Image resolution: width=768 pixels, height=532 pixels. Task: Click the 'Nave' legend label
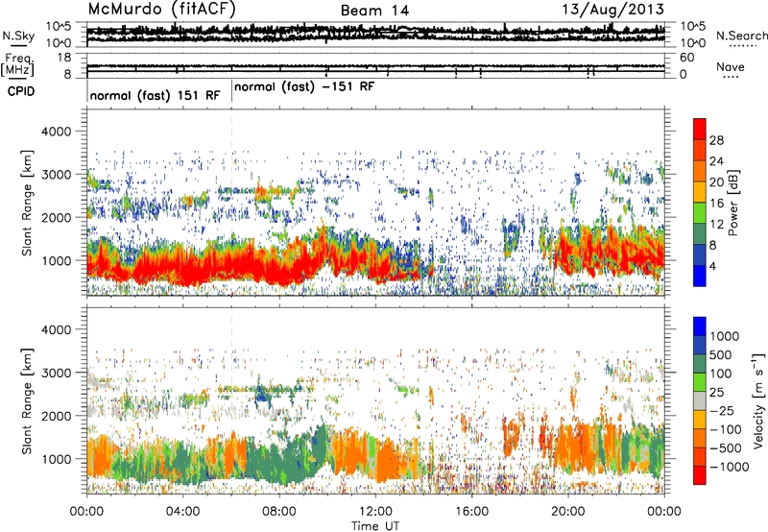click(x=731, y=67)
